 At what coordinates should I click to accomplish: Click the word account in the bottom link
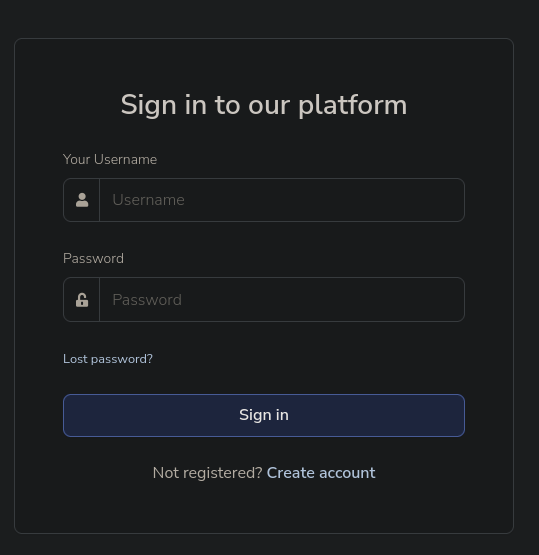point(346,473)
